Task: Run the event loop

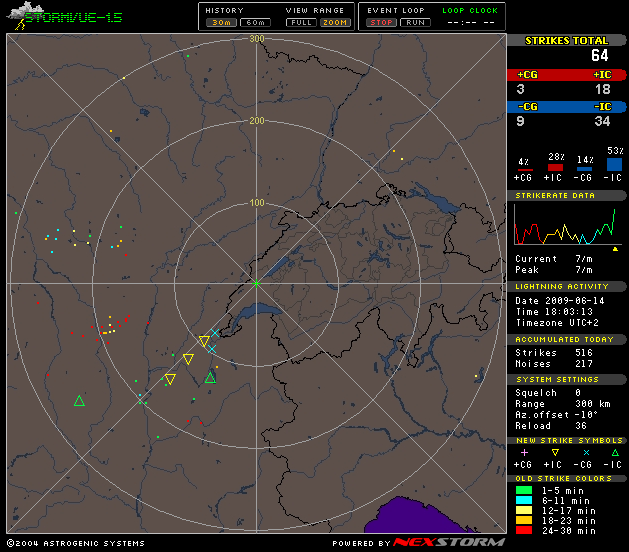Action: pos(416,23)
